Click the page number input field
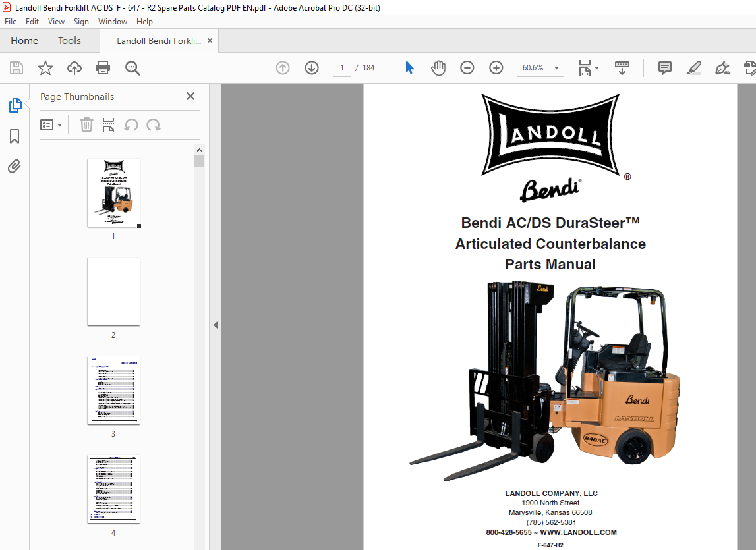This screenshot has height=550, width=756. click(x=342, y=68)
